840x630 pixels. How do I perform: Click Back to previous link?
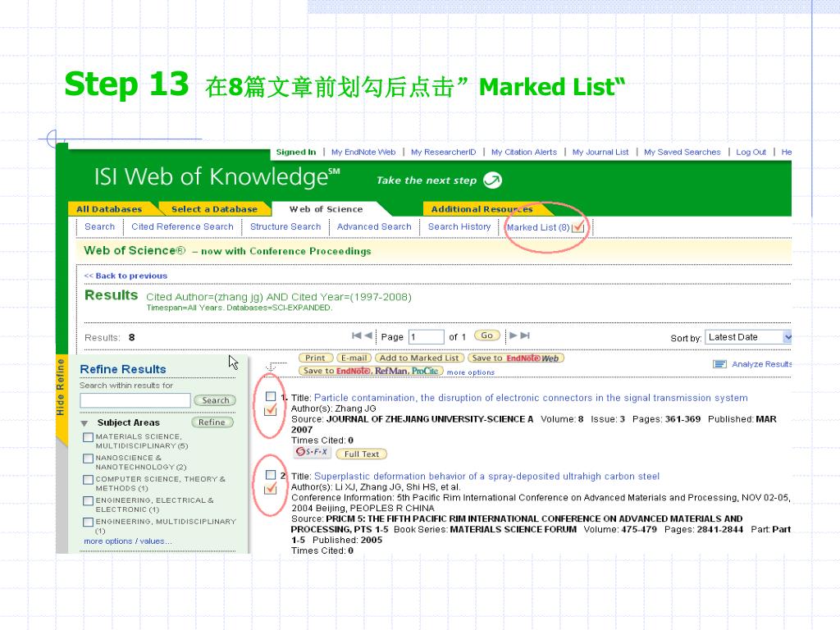tap(126, 276)
